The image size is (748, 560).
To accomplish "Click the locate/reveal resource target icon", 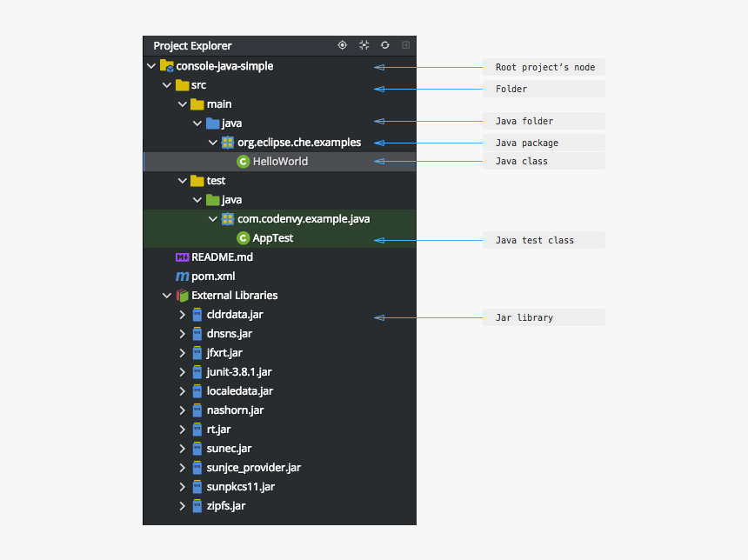I will (342, 45).
